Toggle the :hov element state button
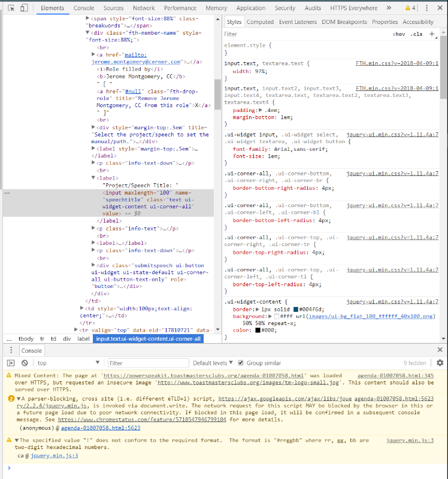Viewport: 448px width, 479px height. (x=399, y=34)
